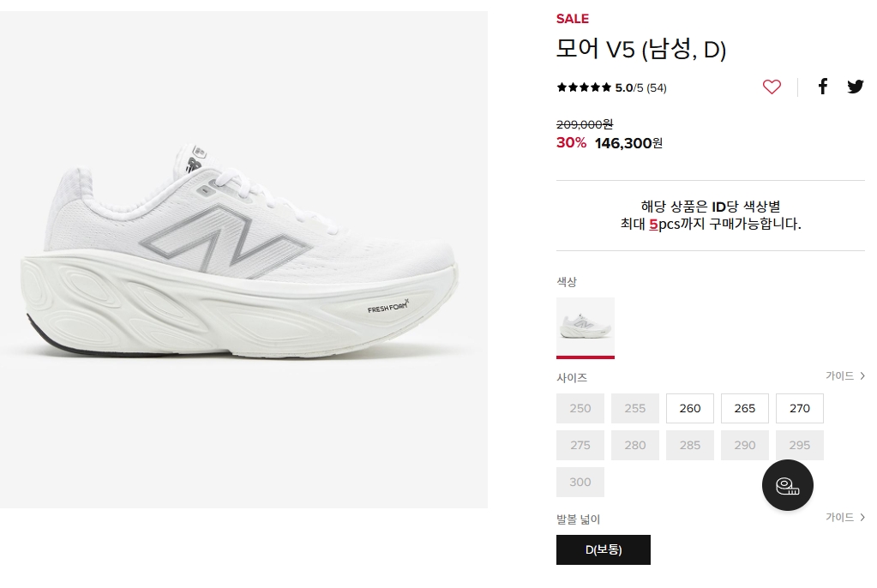877x588 pixels.
Task: Click the sold-out size 275 option
Action: point(580,446)
